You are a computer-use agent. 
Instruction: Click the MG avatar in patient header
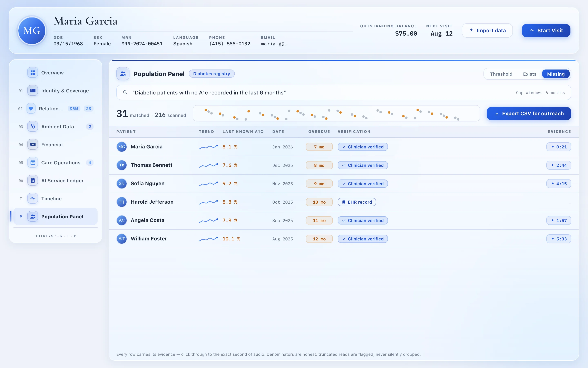coord(32,31)
